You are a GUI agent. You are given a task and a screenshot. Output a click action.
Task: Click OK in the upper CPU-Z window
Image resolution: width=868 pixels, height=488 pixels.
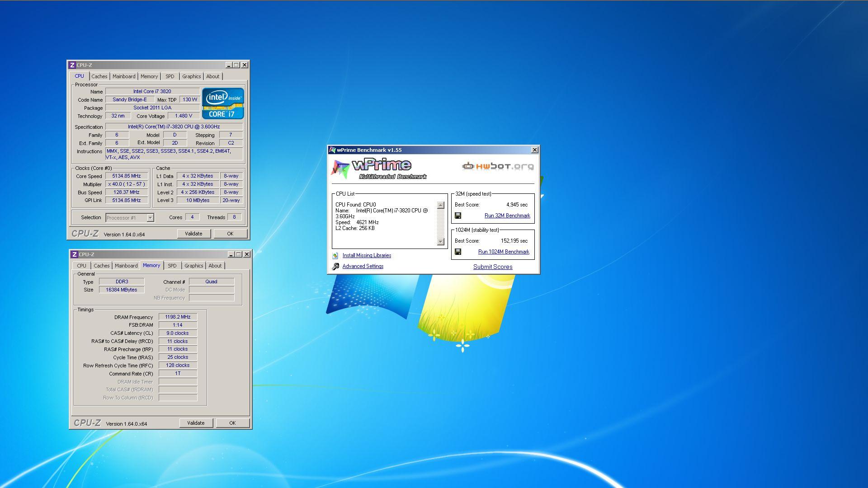[230, 234]
